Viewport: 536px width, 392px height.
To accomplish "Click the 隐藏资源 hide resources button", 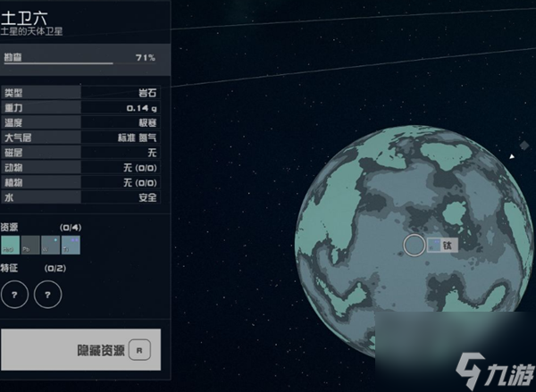I will [x=81, y=350].
